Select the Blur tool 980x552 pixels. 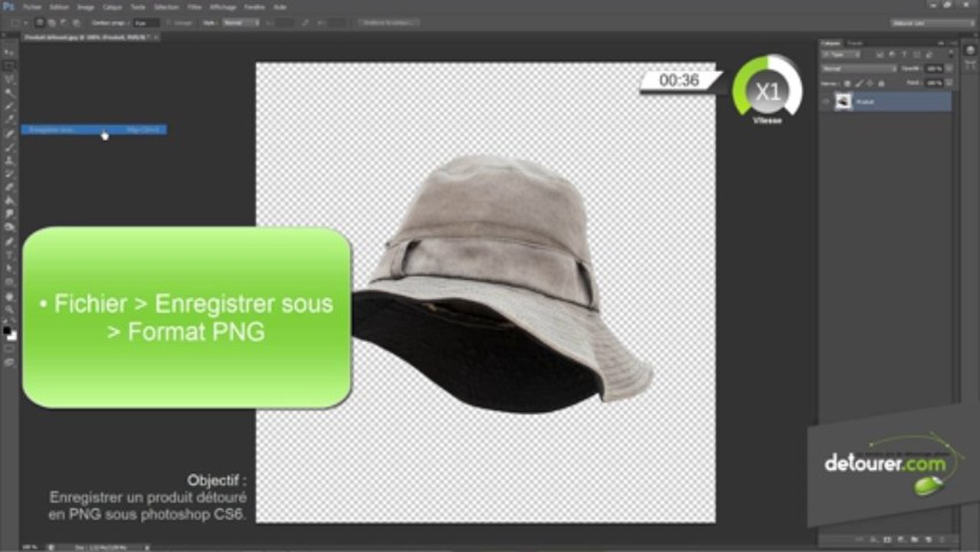click(x=10, y=214)
